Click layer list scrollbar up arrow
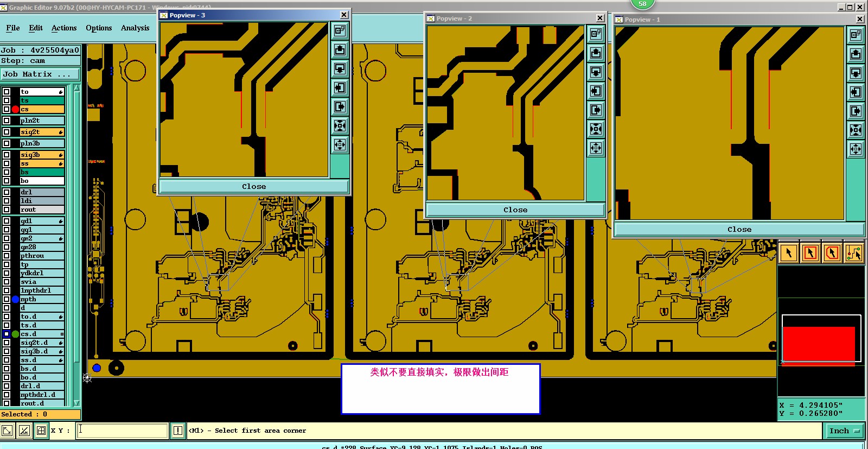Screen dimensions: 868x449 (x=76, y=88)
